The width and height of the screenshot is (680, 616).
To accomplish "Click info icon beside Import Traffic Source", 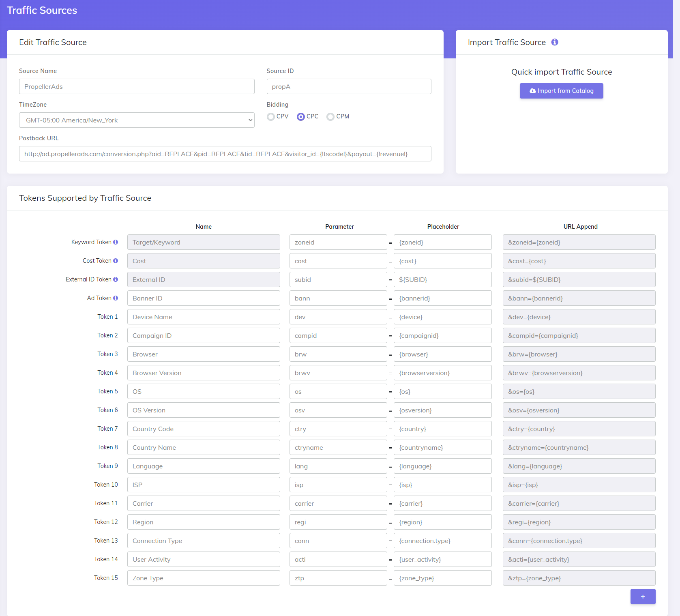I will click(x=555, y=42).
